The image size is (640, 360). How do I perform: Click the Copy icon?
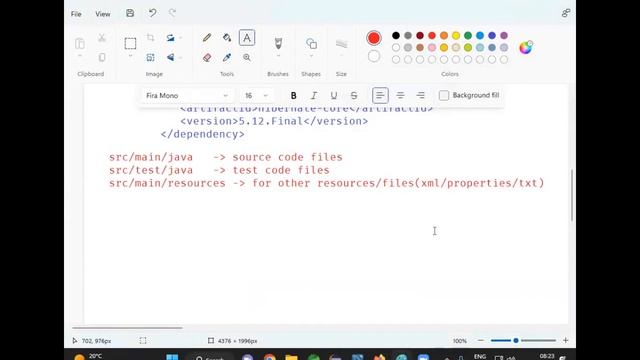pyautogui.click(x=102, y=57)
